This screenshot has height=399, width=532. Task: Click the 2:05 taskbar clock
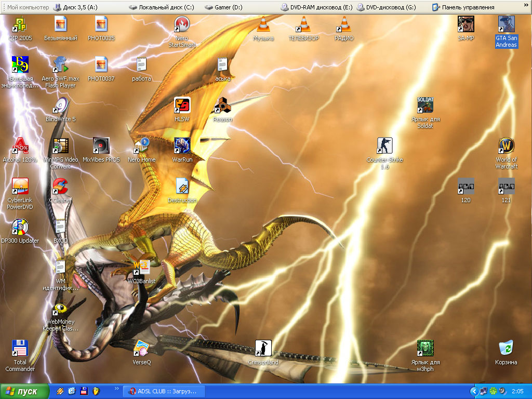tap(517, 392)
